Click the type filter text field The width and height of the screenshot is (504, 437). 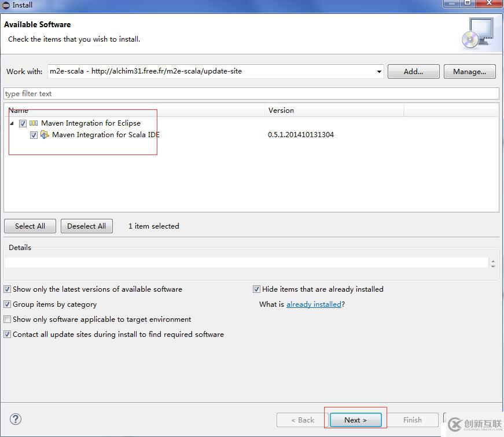251,94
